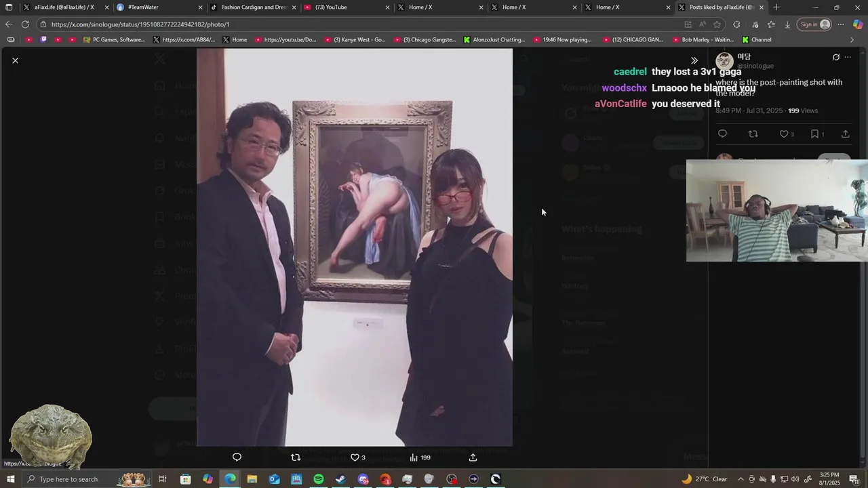This screenshot has height=488, width=868.
Task: Click repost icon in the right post panel
Action: pyautogui.click(x=753, y=134)
